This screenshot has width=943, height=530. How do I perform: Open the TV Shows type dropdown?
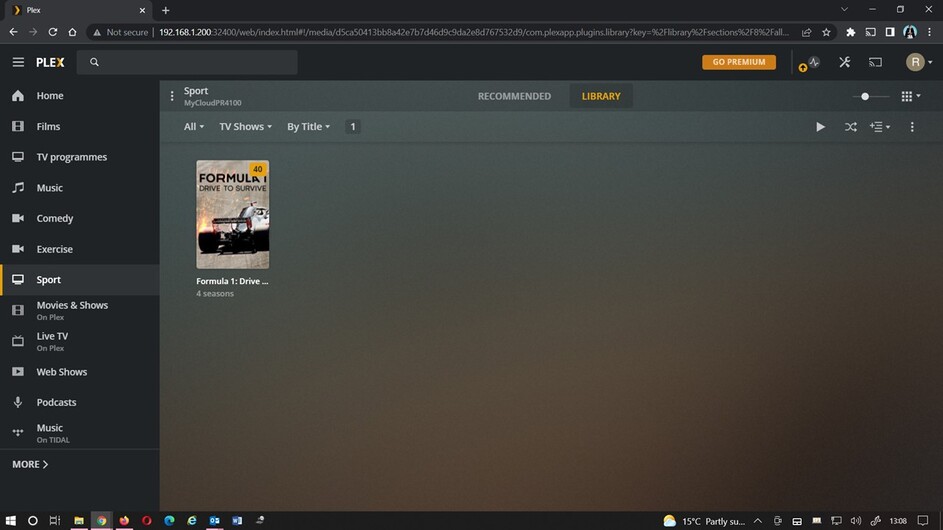coord(245,126)
